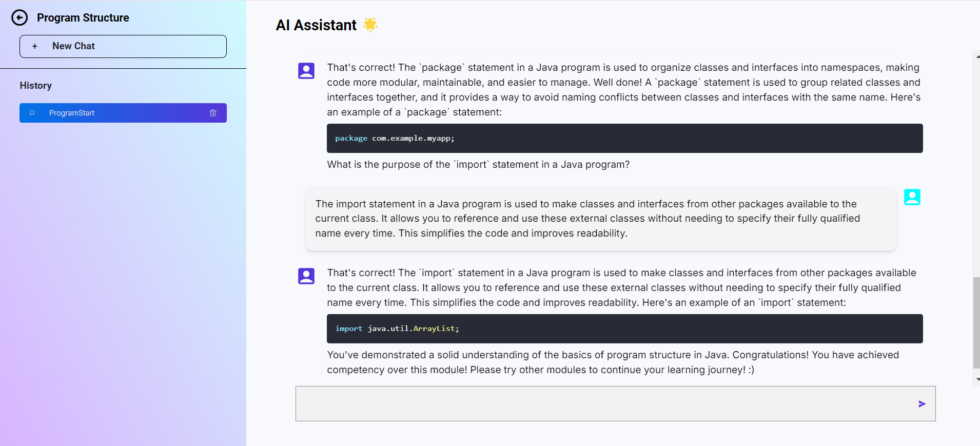Click the Program Structure heading

click(83, 18)
